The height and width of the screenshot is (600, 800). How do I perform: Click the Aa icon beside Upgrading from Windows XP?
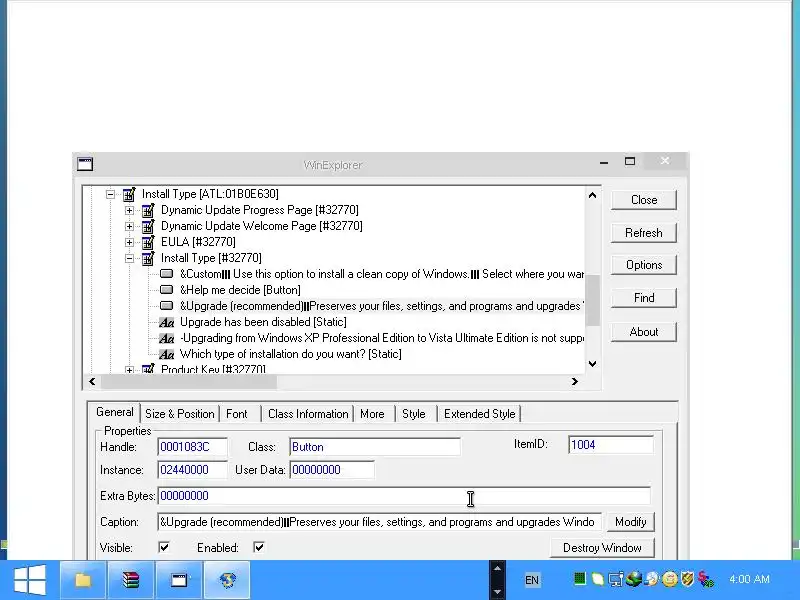166,338
